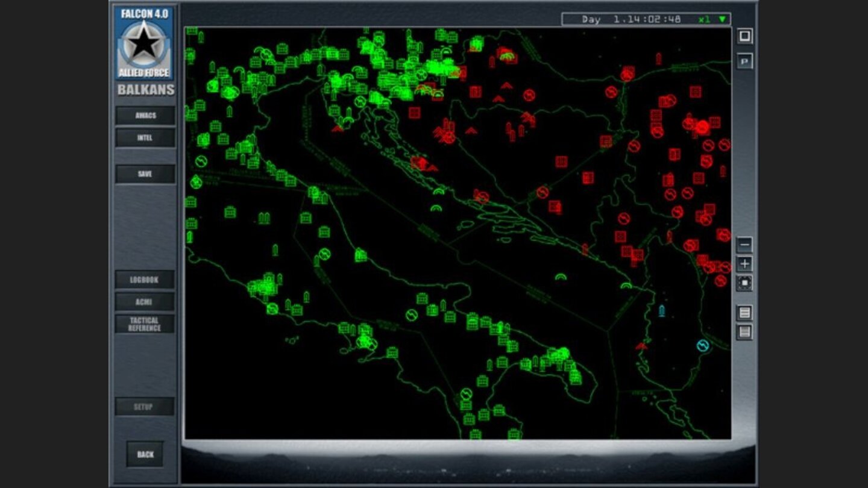Click the SETUP button
Screen dimensions: 868x488
145,407
